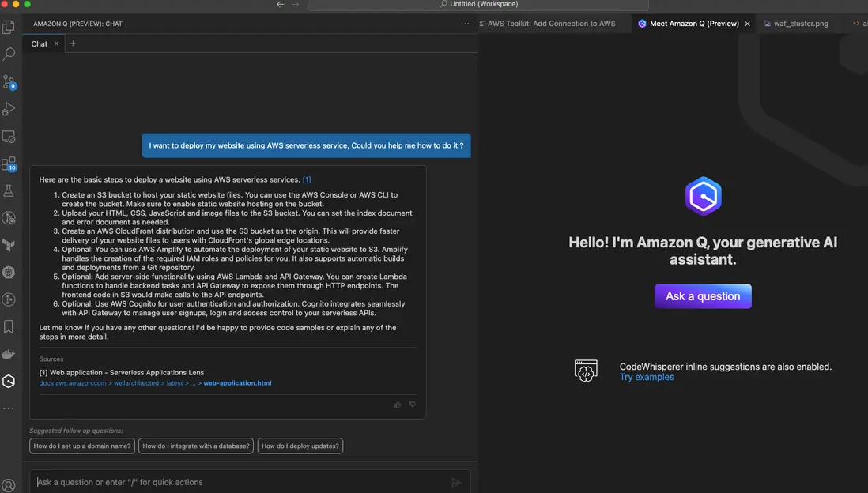Click thumbs down on the answer
Image resolution: width=868 pixels, height=493 pixels.
coord(413,405)
